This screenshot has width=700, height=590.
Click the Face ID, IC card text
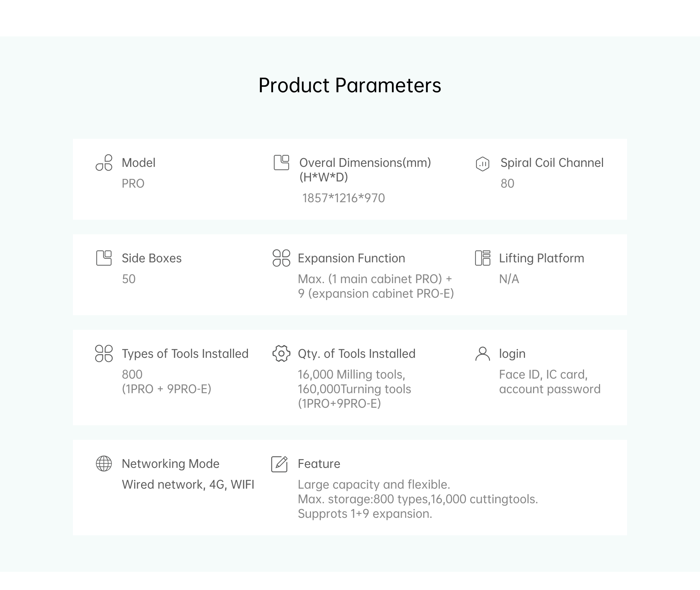click(543, 374)
